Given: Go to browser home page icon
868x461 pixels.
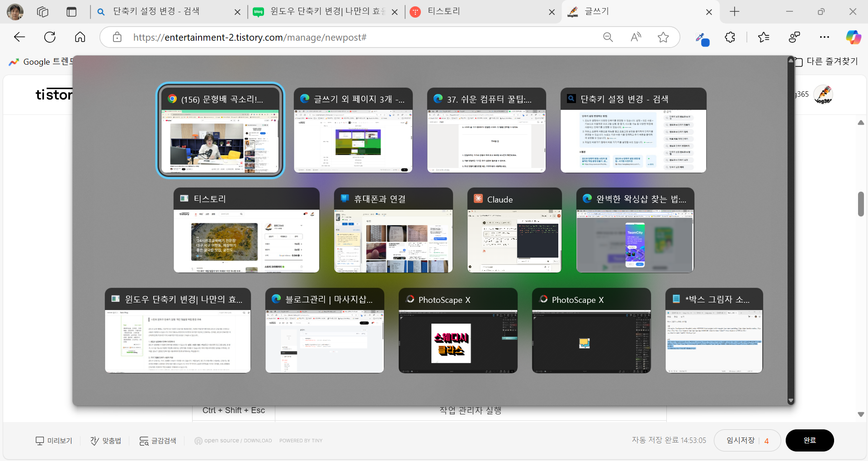Looking at the screenshot, I should tap(80, 37).
